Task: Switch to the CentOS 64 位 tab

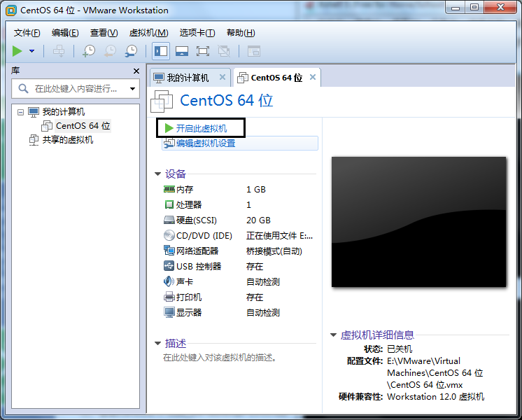Action: pos(276,78)
